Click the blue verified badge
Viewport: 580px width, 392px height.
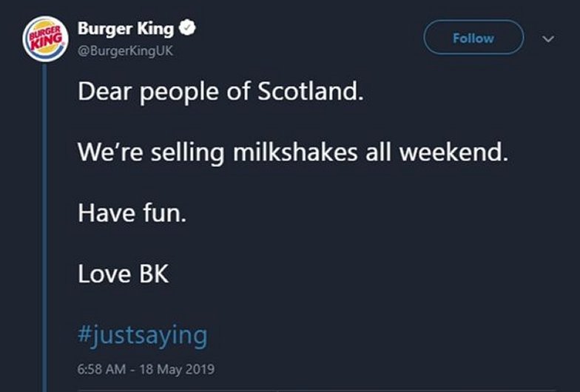(189, 30)
